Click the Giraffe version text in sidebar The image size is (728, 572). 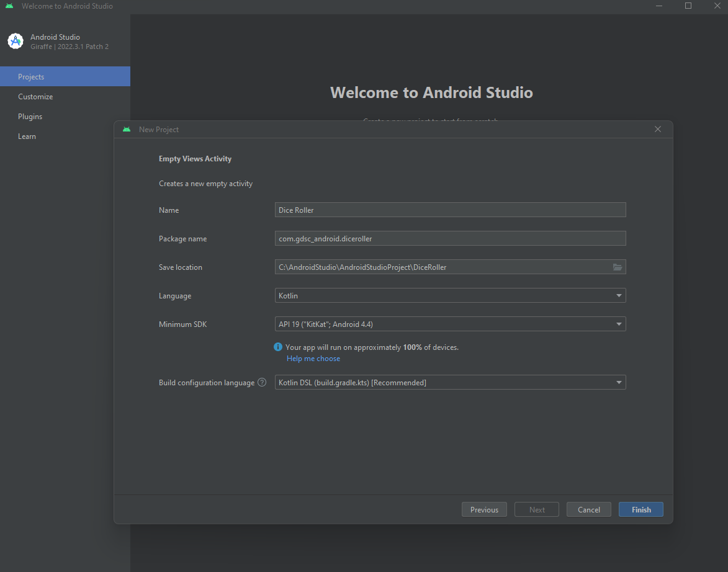(x=70, y=47)
